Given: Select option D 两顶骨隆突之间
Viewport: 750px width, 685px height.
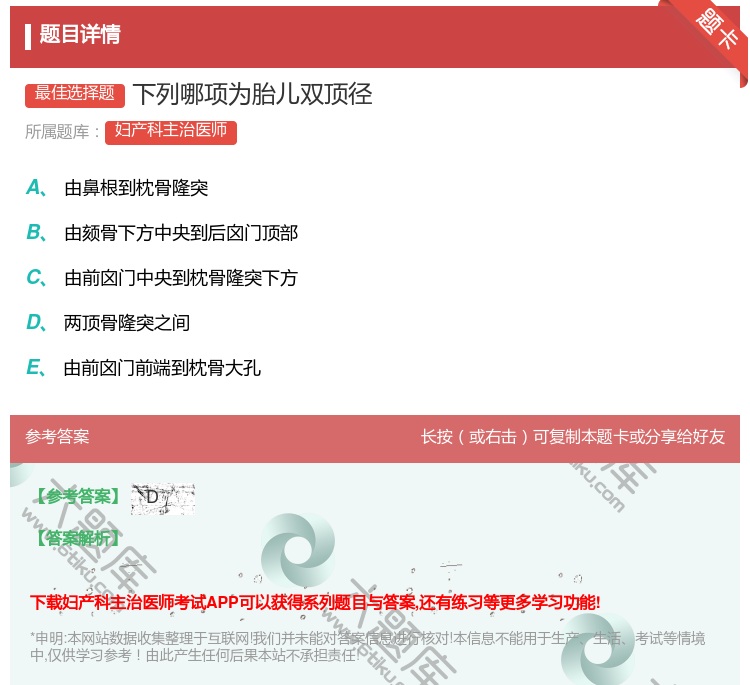Looking at the screenshot, I should tap(108, 323).
